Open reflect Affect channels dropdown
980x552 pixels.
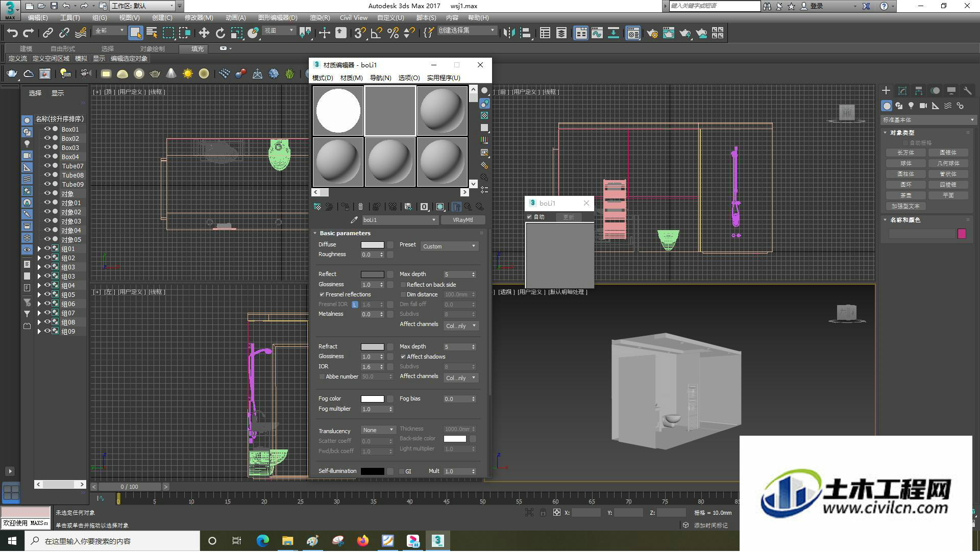coord(461,326)
